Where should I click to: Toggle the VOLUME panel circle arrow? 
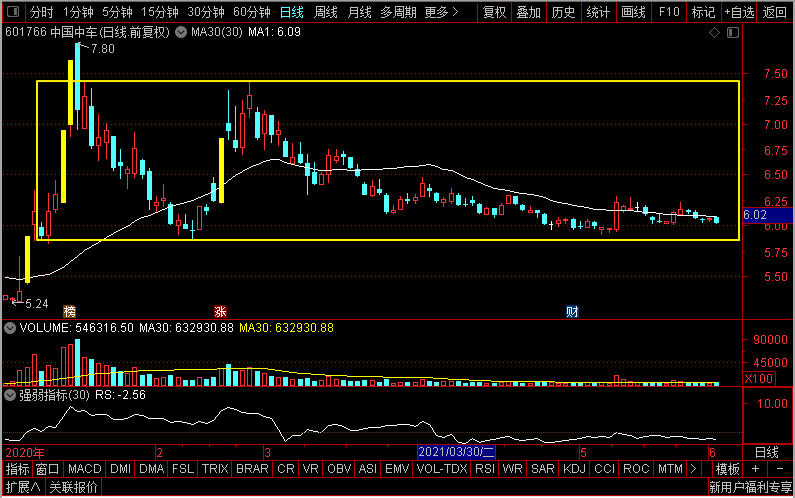coord(10,327)
